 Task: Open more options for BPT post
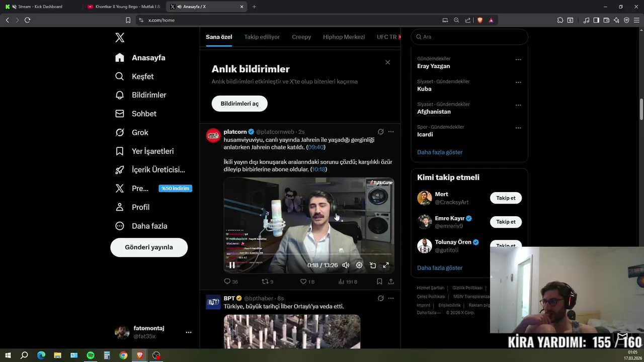tap(391, 298)
